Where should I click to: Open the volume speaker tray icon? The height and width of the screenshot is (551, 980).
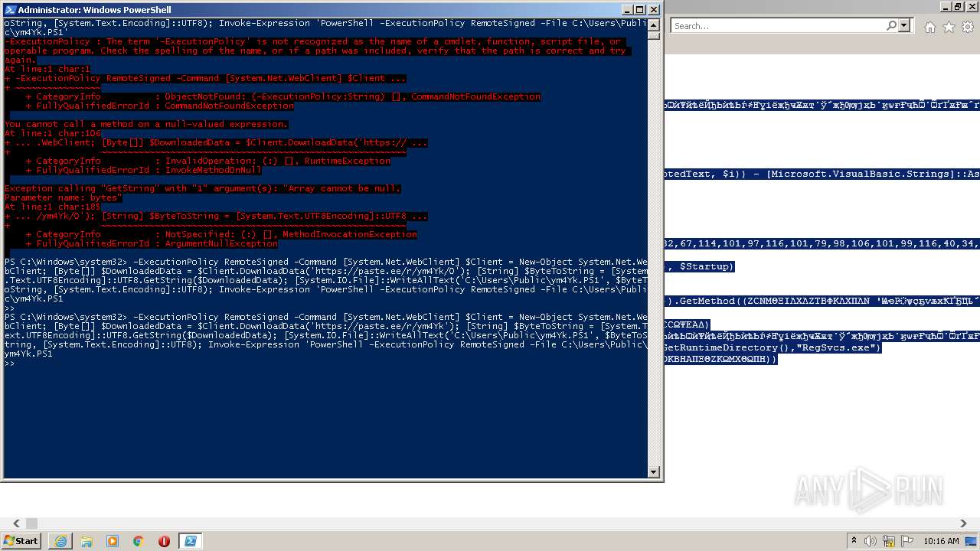[x=871, y=541]
